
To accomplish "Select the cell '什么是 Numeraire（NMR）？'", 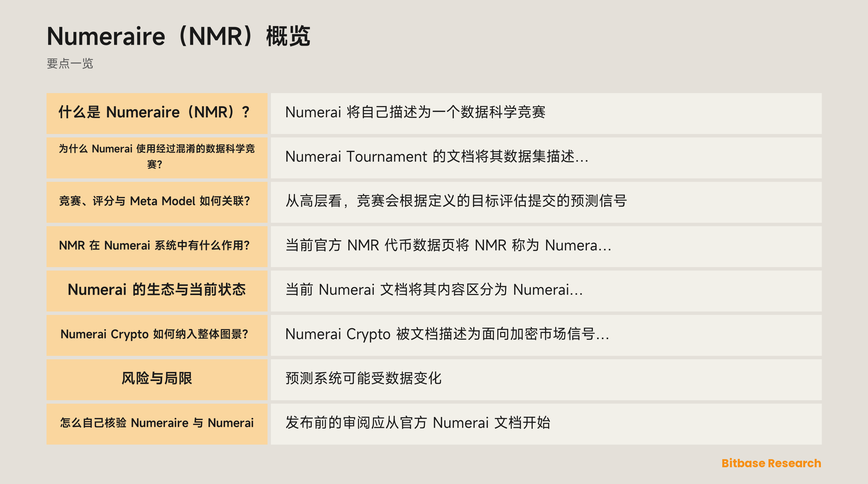I will tap(157, 114).
